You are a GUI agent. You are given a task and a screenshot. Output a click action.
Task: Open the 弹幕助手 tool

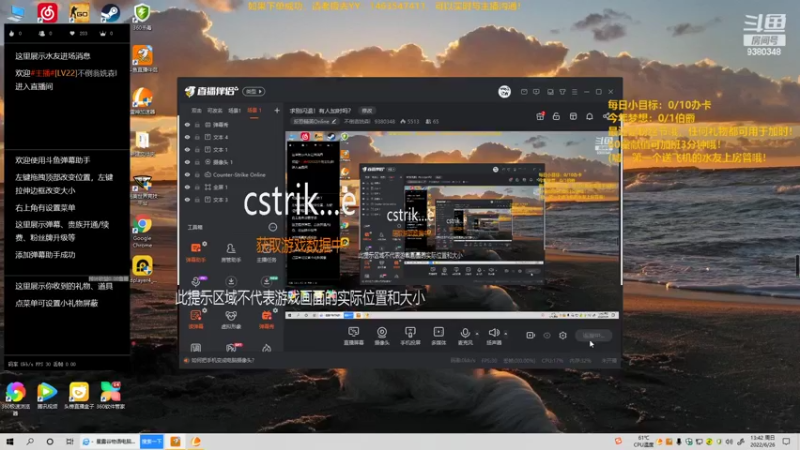(x=196, y=252)
